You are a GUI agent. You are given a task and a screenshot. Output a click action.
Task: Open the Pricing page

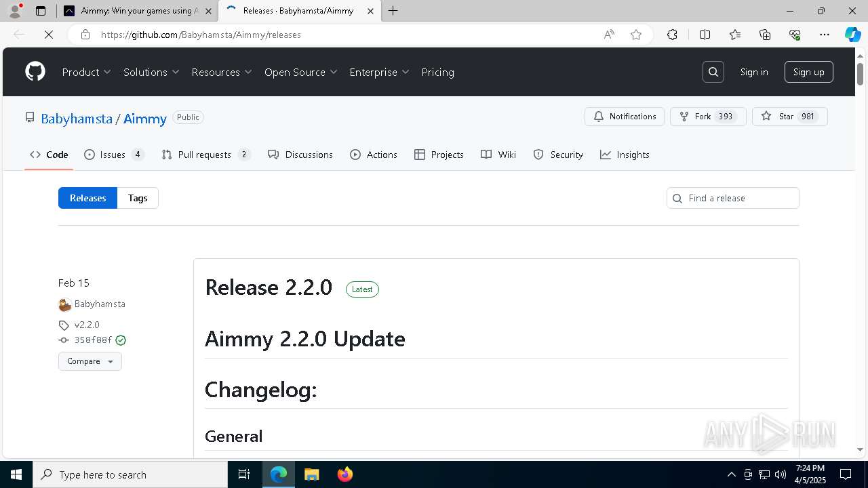point(438,72)
